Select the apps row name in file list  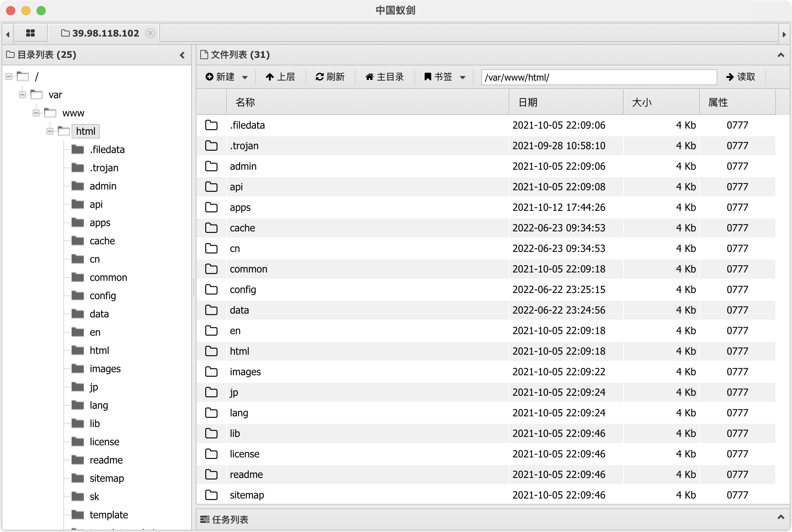click(240, 207)
